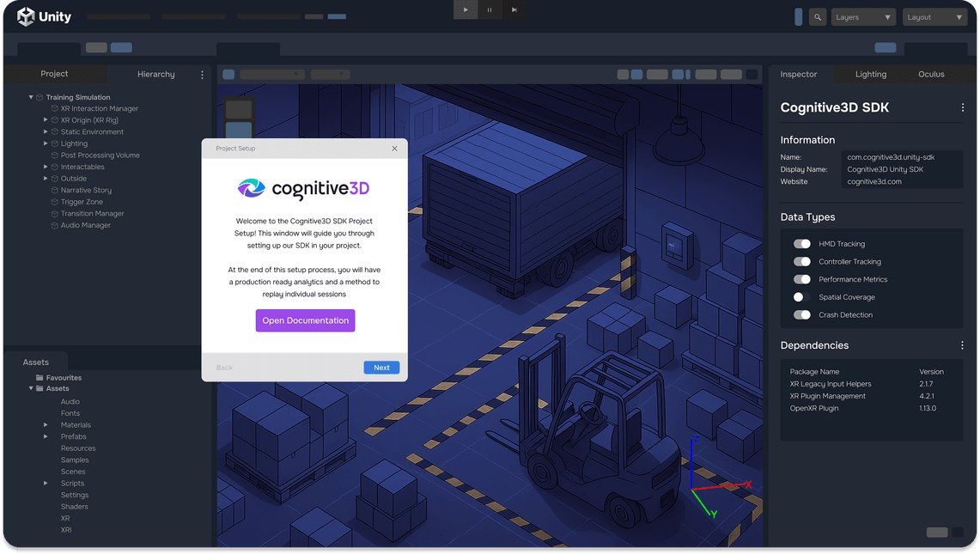Image resolution: width=980 pixels, height=554 pixels.
Task: Expand the XR Origin (XR Rig) node
Action: tap(46, 120)
